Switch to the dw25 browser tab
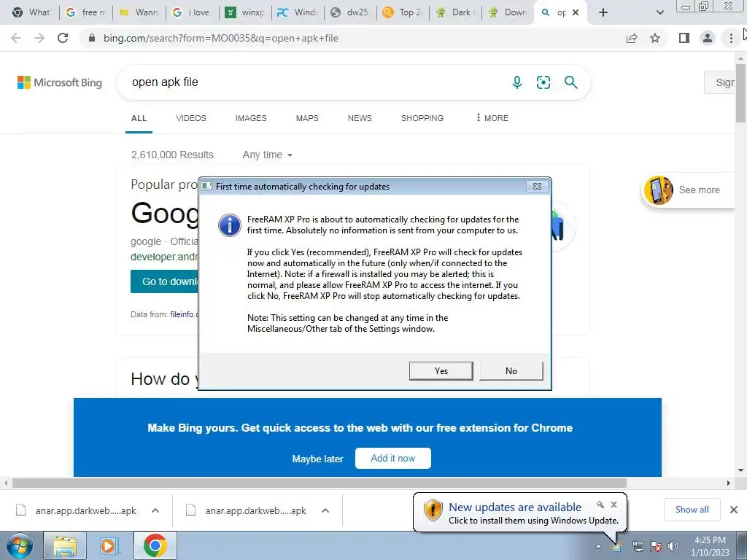The width and height of the screenshot is (747, 560). (350, 12)
